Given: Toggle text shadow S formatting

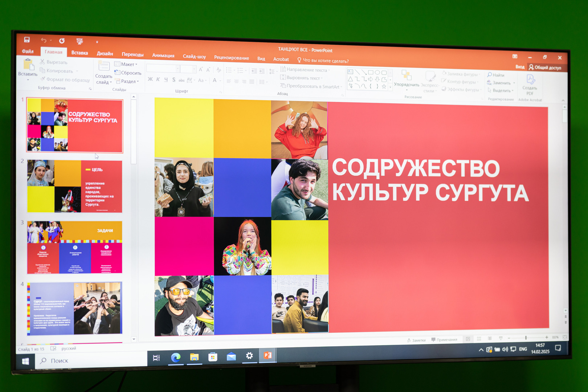Looking at the screenshot, I should coord(174,80).
